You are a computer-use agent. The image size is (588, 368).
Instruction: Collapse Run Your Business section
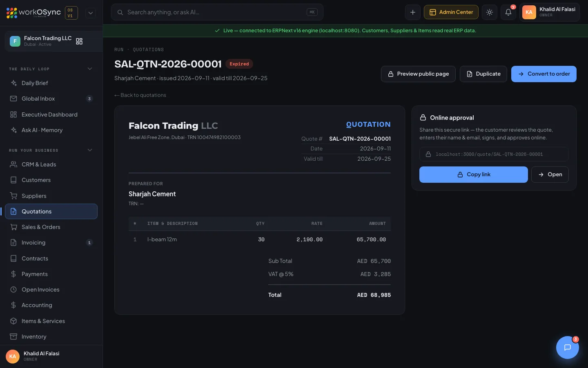[x=90, y=150]
